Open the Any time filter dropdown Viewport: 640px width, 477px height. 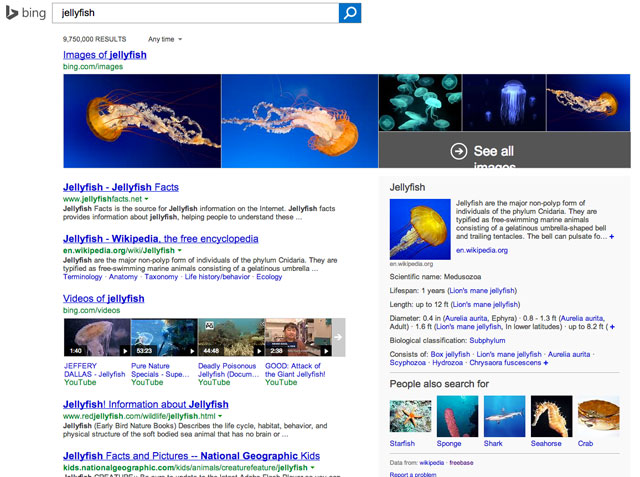click(x=165, y=39)
